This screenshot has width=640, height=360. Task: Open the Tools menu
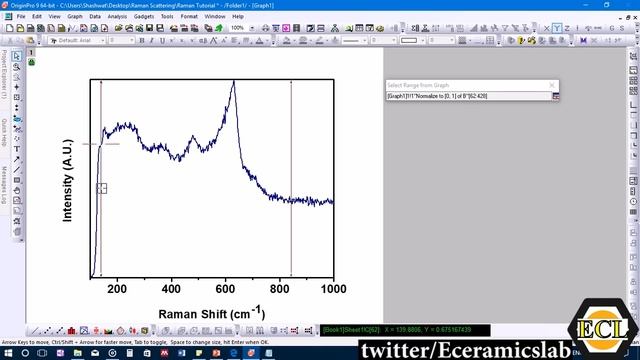click(167, 17)
